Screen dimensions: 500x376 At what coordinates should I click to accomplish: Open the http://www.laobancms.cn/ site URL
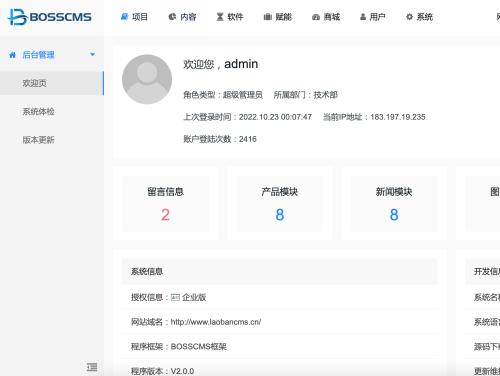coord(216,322)
